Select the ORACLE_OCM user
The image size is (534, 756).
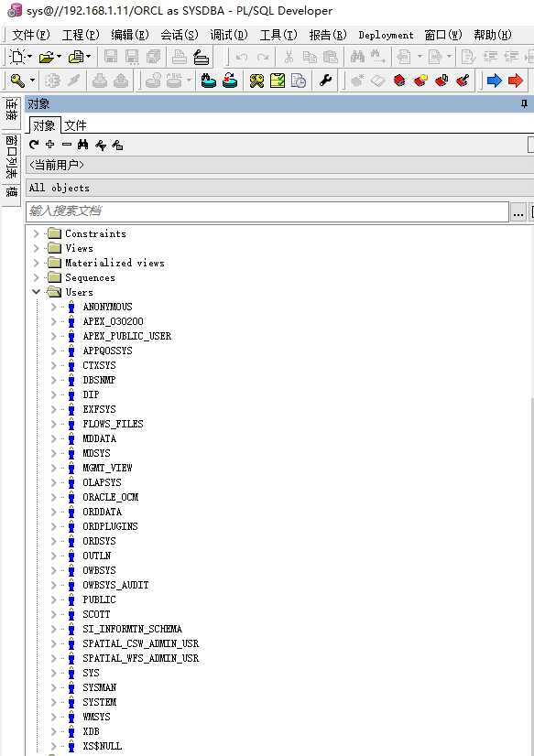111,497
